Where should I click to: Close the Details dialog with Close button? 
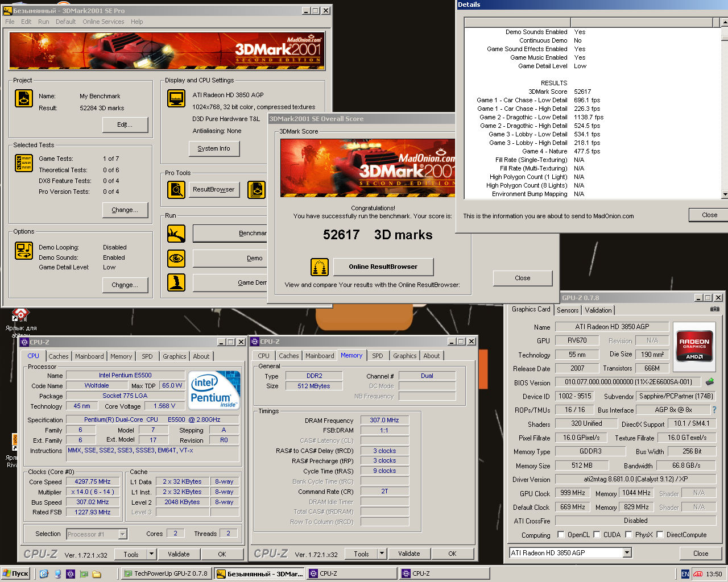tap(709, 215)
